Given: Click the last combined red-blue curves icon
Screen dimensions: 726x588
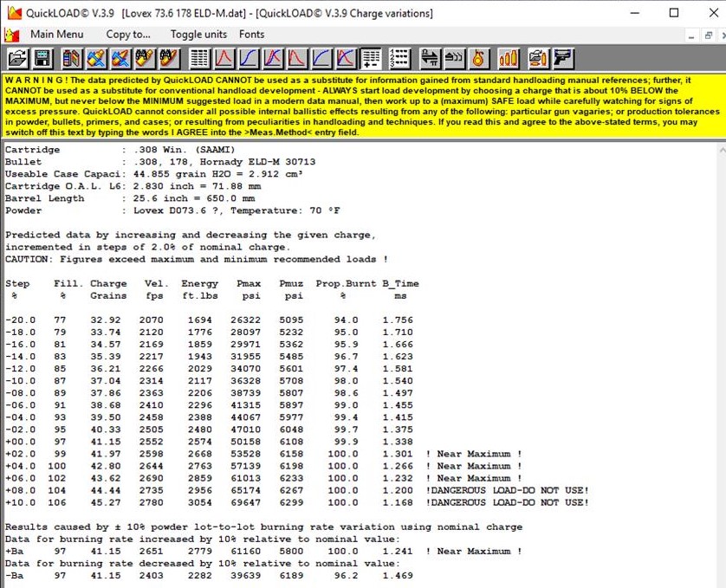Looking at the screenshot, I should 347,59.
